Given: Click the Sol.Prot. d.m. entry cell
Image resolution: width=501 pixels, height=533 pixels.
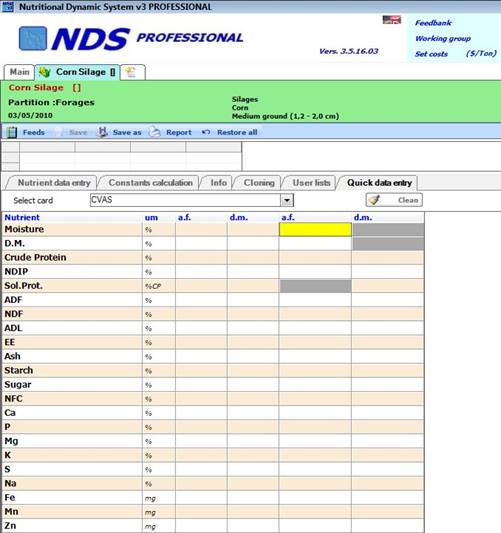Looking at the screenshot, I should pyautogui.click(x=388, y=286).
